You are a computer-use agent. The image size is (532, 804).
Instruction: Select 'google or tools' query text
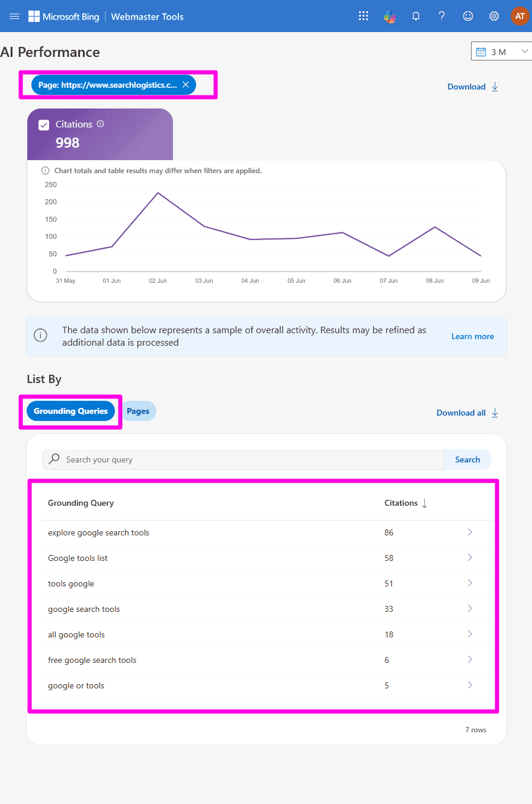tap(76, 685)
